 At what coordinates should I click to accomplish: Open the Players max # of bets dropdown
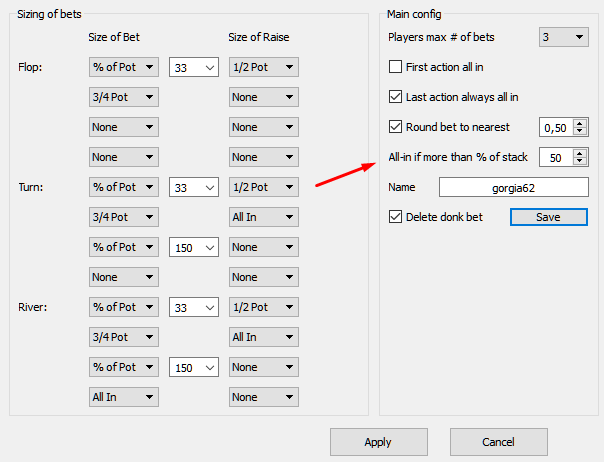(x=564, y=37)
